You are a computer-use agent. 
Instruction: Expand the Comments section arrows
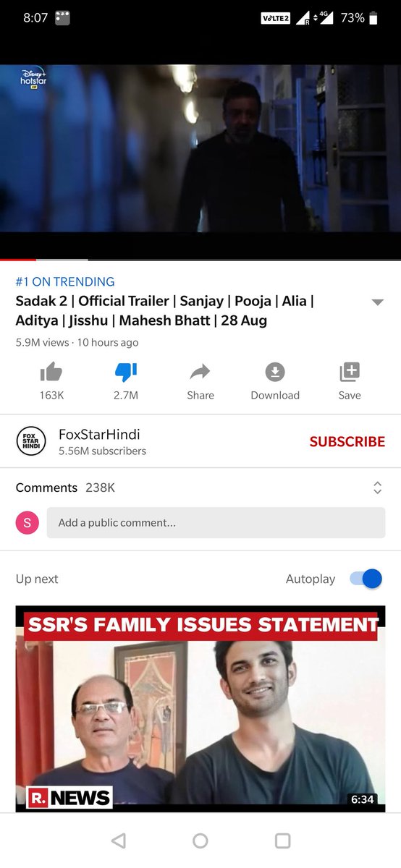click(377, 488)
